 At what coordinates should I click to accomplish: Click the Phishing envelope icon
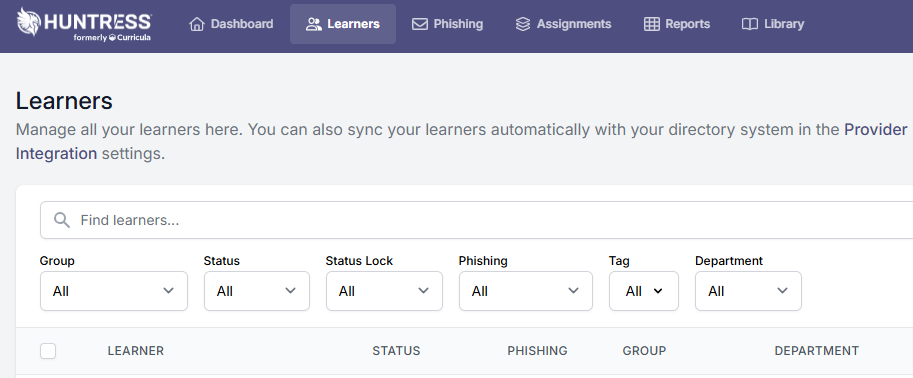[420, 24]
